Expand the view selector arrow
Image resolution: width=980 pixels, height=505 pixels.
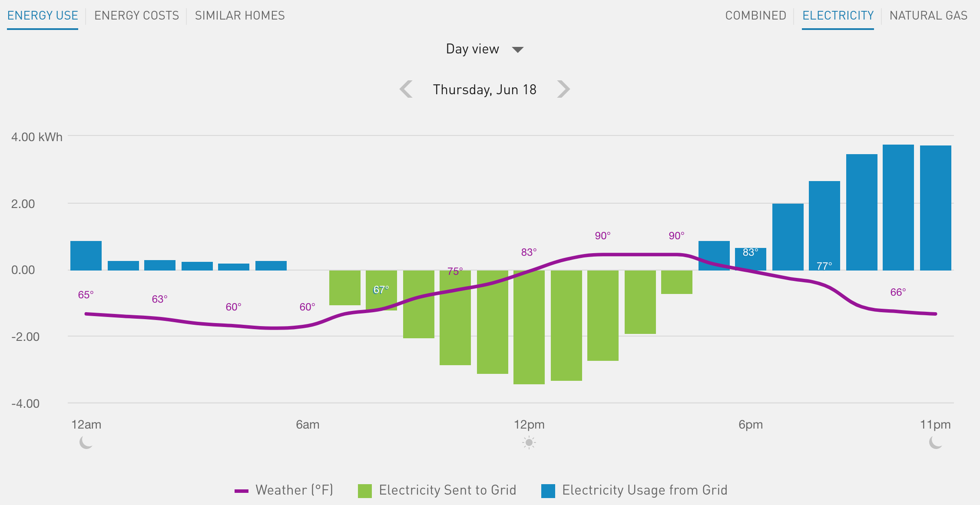click(519, 49)
